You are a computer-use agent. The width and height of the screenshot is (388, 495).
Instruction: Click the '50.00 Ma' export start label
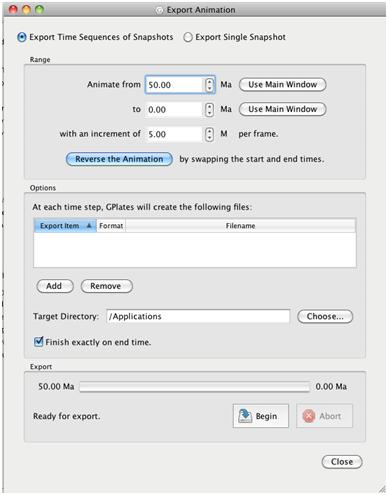pyautogui.click(x=56, y=387)
